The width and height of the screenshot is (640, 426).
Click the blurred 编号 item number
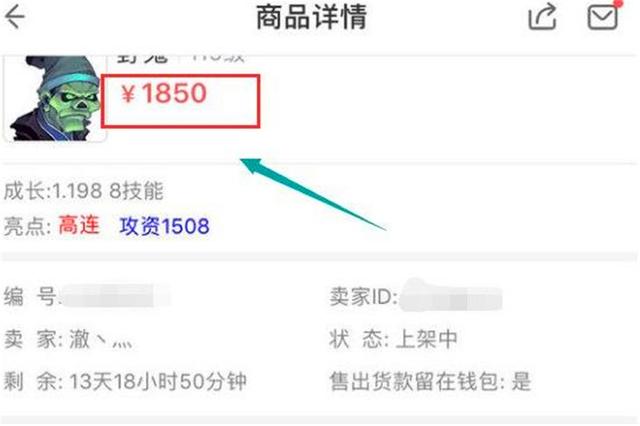[115, 296]
